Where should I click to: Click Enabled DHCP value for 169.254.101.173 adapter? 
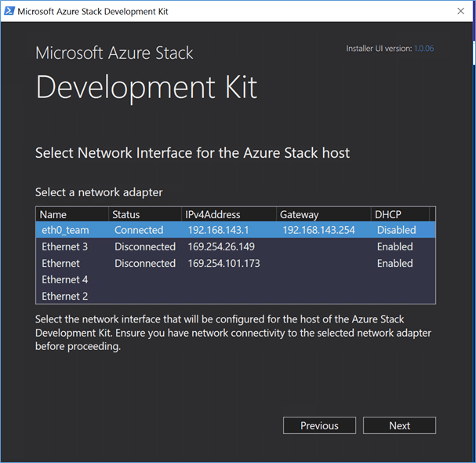(x=394, y=263)
